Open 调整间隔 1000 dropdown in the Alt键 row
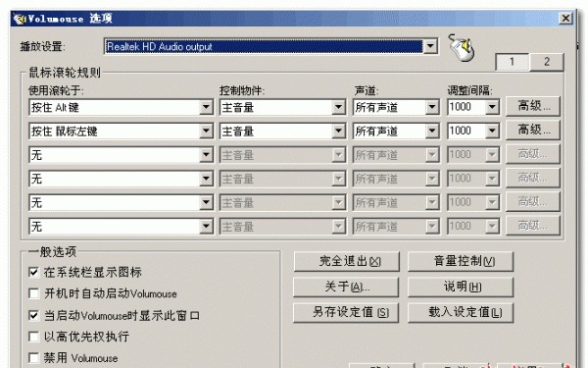The image size is (588, 368). click(492, 107)
